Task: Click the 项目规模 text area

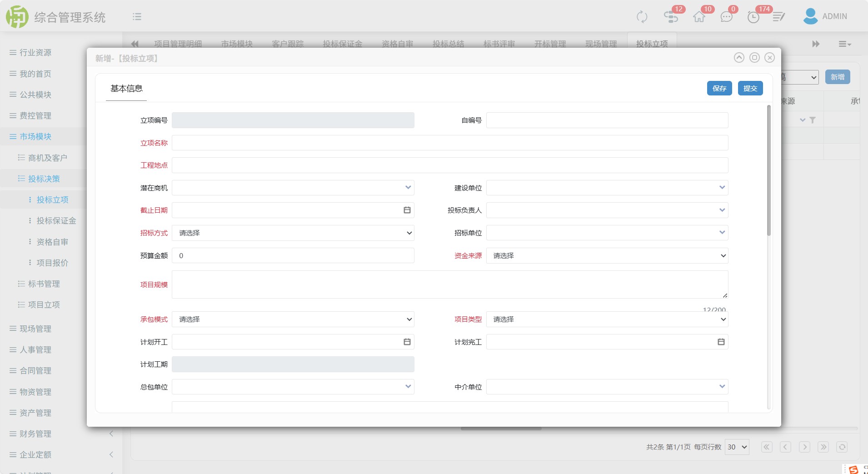Action: click(449, 284)
